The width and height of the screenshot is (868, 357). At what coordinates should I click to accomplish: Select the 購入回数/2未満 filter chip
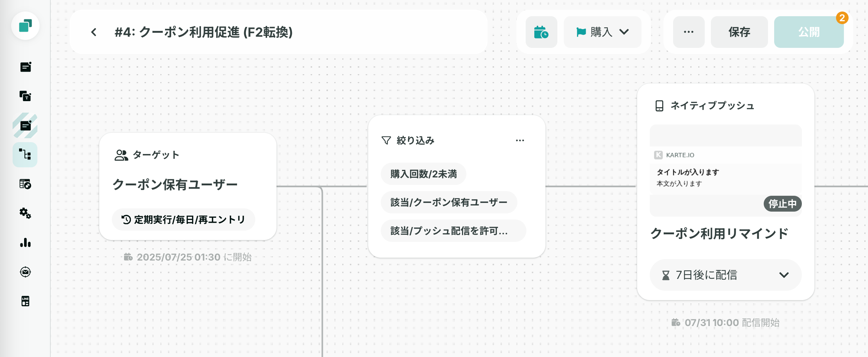click(x=424, y=174)
